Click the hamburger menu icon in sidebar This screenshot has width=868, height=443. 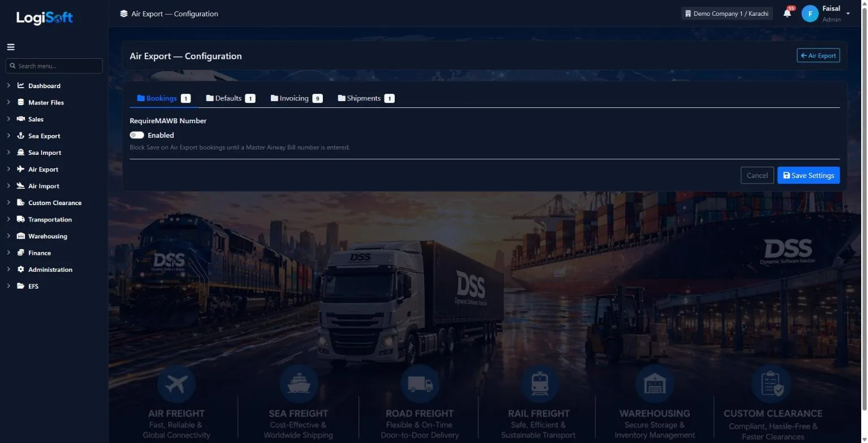tap(11, 47)
